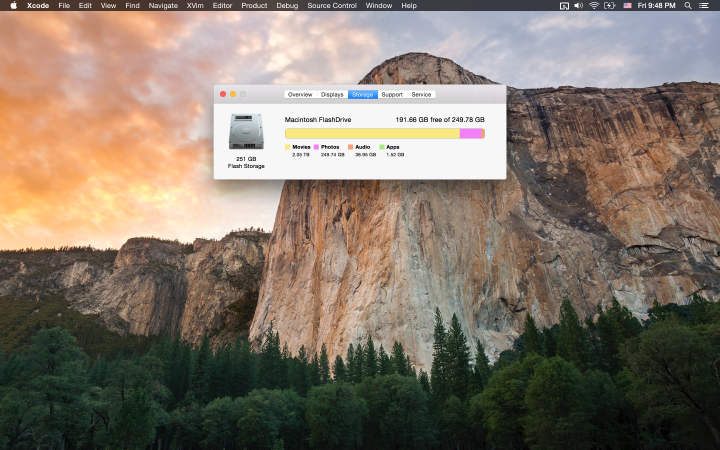The height and width of the screenshot is (450, 720).
Task: Open the Navigate menu
Action: (x=163, y=6)
